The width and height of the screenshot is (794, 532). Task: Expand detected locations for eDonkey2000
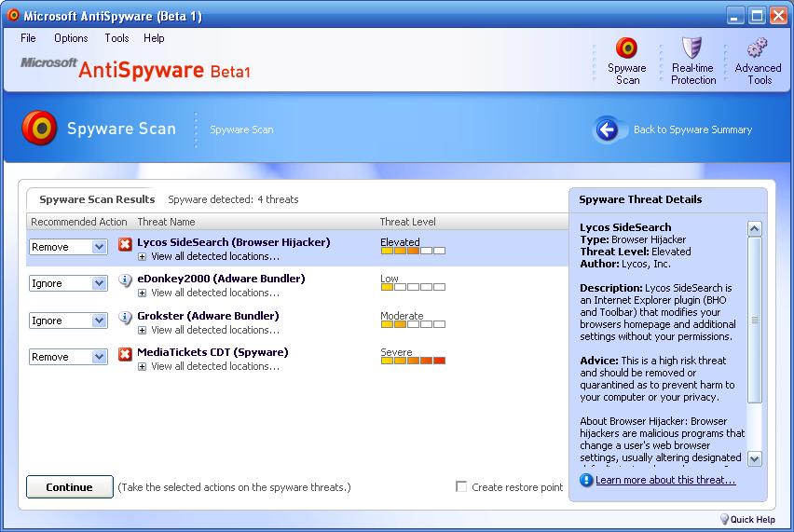(x=143, y=293)
